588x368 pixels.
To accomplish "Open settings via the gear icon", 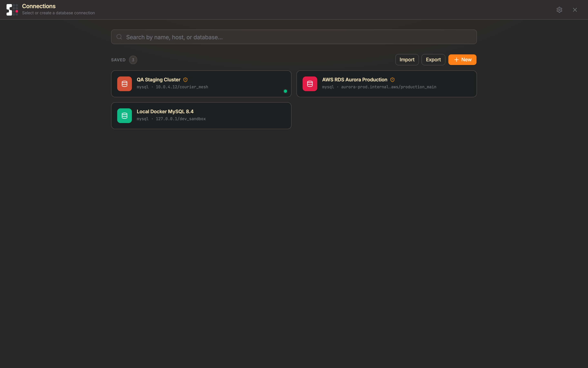I will [559, 10].
